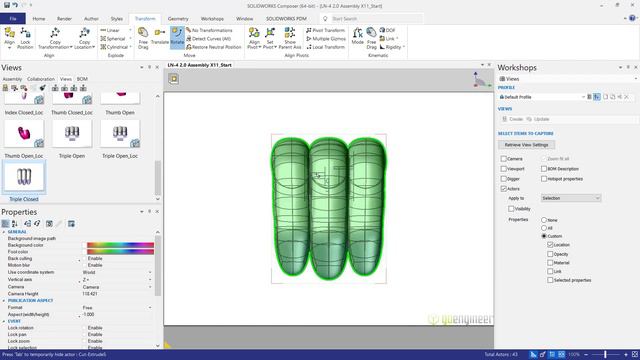Image resolution: width=640 pixels, height=360 pixels.
Task: Enable the Hotspot properties checkbox
Action: point(544,179)
